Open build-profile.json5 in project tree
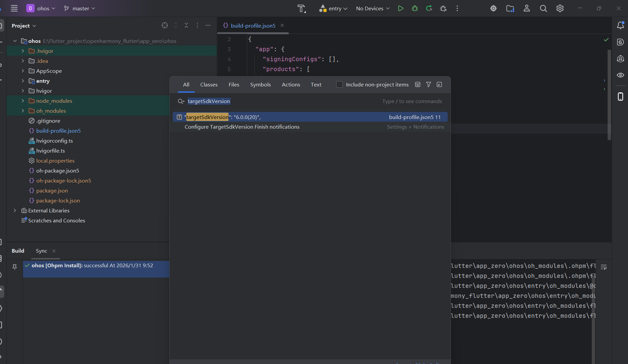 (58, 131)
